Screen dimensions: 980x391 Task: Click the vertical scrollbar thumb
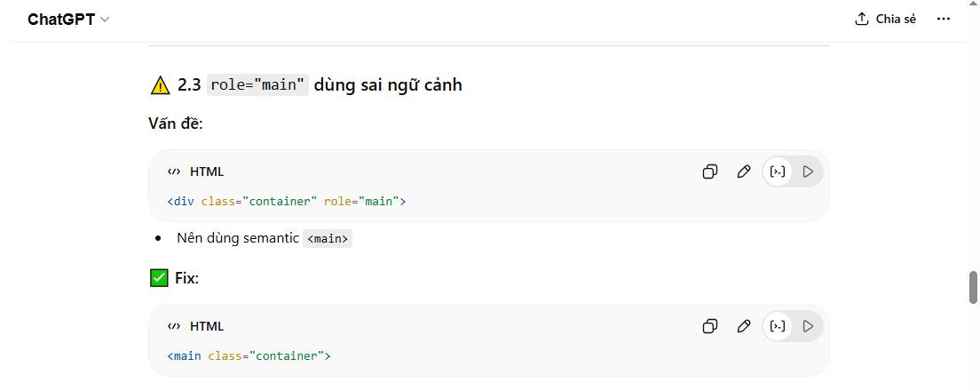(x=973, y=288)
